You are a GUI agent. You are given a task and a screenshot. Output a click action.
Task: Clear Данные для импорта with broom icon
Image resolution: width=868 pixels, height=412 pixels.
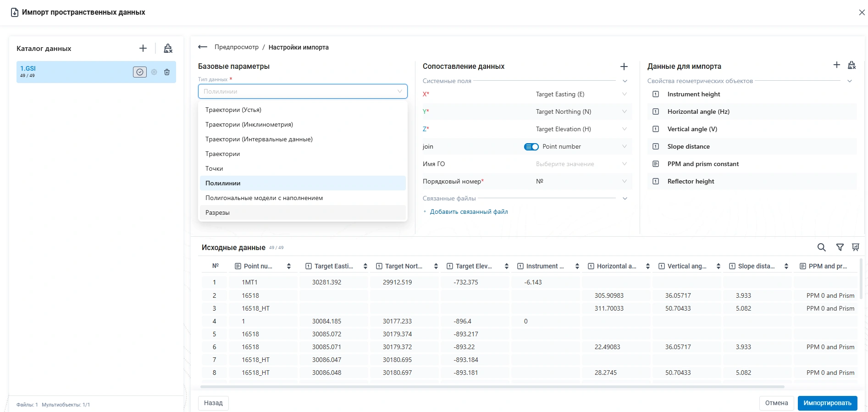(852, 65)
